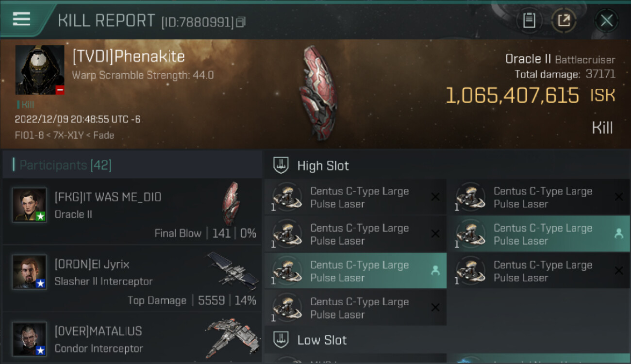Select the last left-column Pulse Laser
The image size is (631, 364).
[x=355, y=308]
